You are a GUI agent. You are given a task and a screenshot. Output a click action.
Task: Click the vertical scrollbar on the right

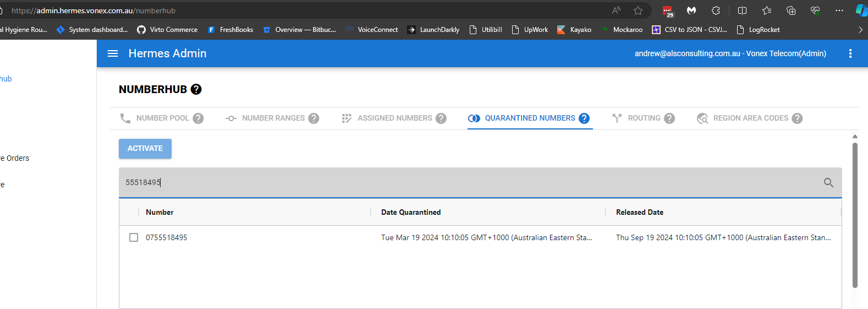pos(855,215)
